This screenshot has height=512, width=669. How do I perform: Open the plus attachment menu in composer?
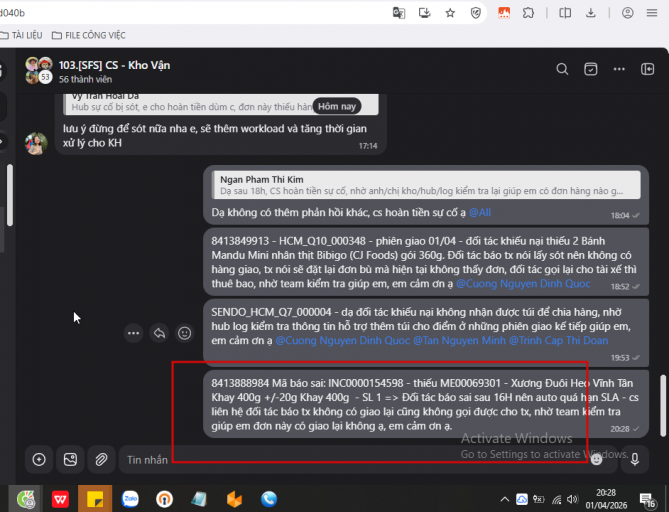[39, 460]
